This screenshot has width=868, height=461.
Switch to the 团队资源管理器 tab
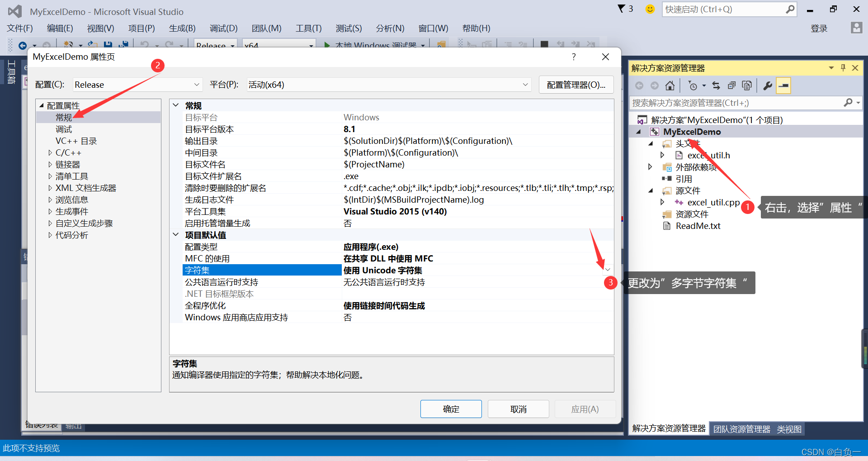[x=741, y=429]
